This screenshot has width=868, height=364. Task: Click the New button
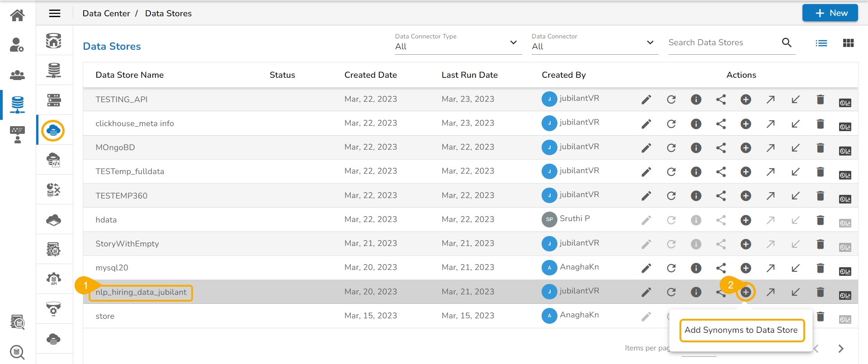point(830,13)
